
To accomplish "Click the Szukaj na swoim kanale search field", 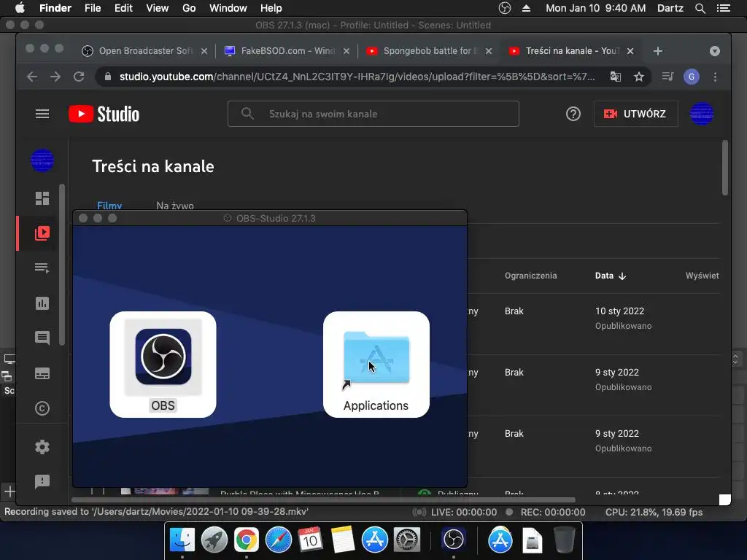I will tap(373, 114).
